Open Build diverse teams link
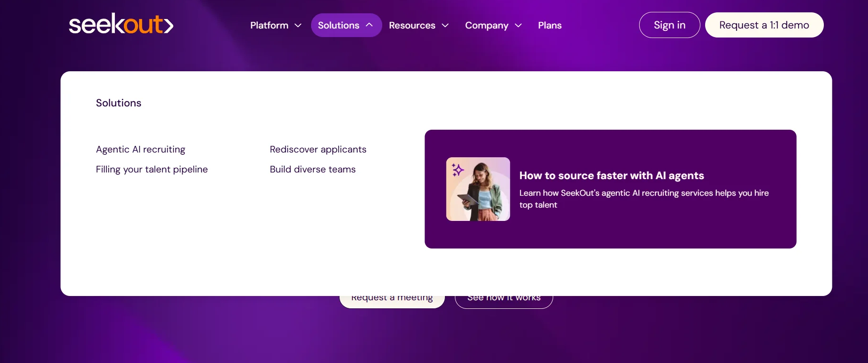This screenshot has width=868, height=363. coord(312,170)
